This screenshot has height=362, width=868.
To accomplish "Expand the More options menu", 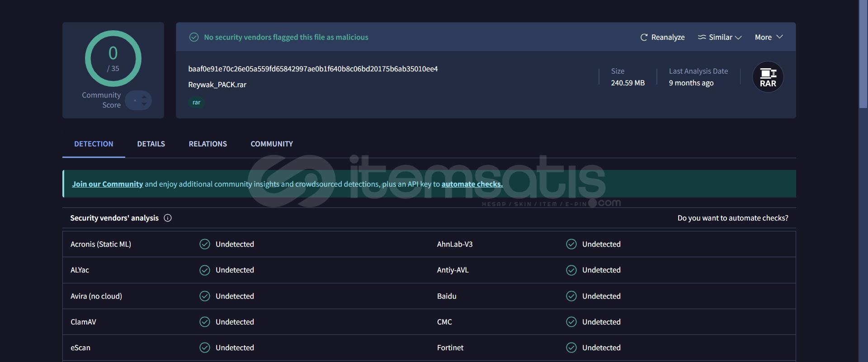I will tap(769, 38).
